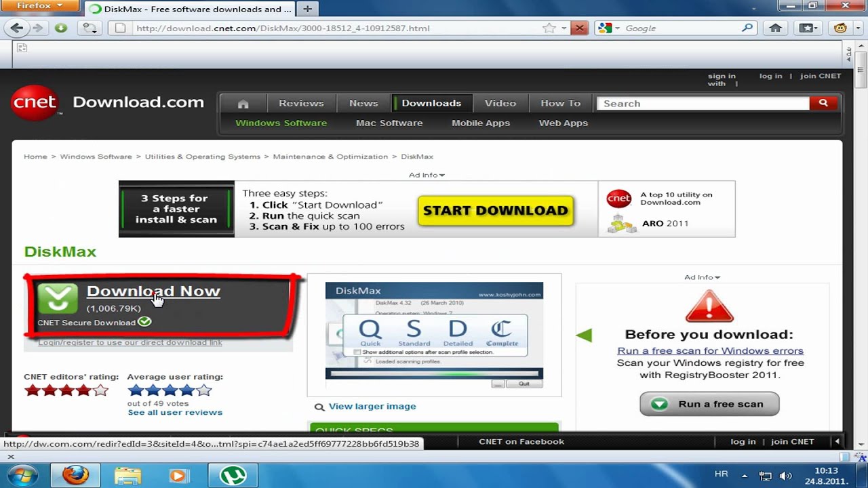Click the green download arrow toolbar icon

[x=61, y=28]
